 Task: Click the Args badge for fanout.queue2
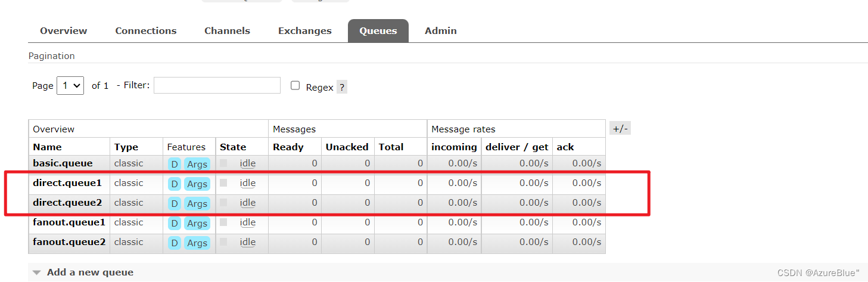[197, 243]
